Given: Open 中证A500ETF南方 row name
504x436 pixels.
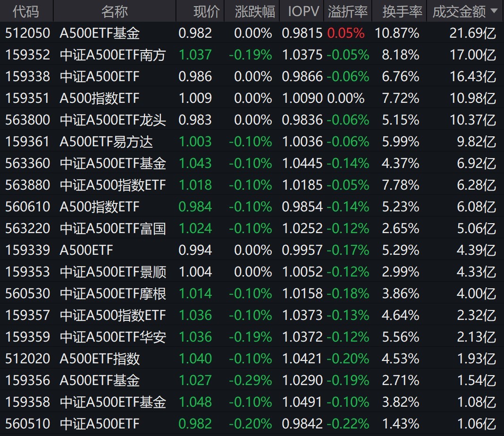Looking at the screenshot, I should coord(113,55).
